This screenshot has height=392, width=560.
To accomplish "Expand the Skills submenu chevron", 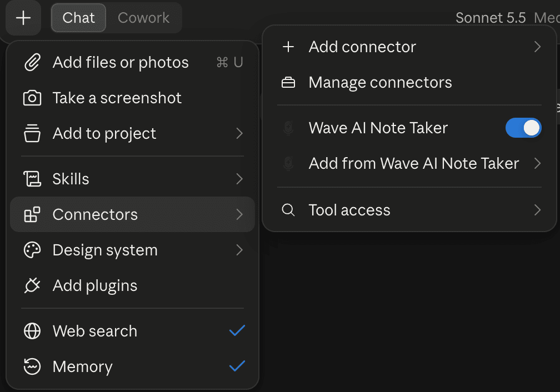I will coord(239,178).
